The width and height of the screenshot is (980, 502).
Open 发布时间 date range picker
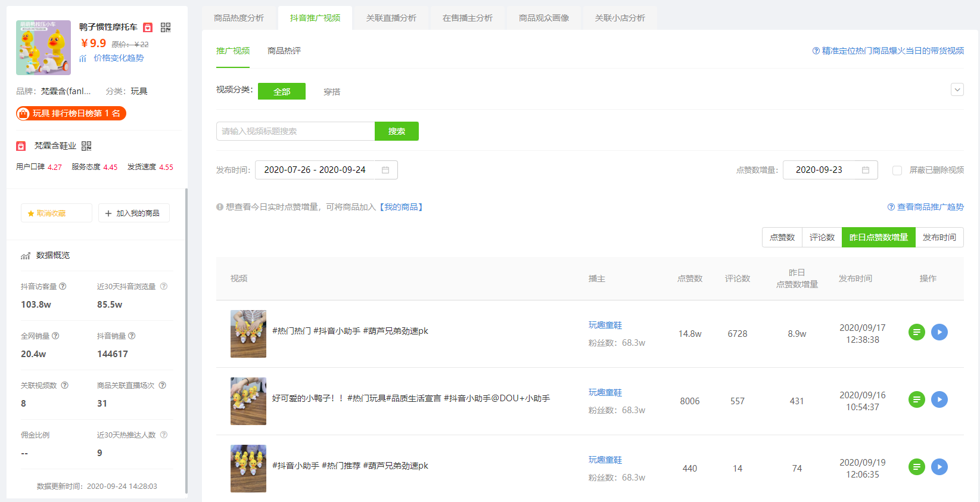click(326, 170)
